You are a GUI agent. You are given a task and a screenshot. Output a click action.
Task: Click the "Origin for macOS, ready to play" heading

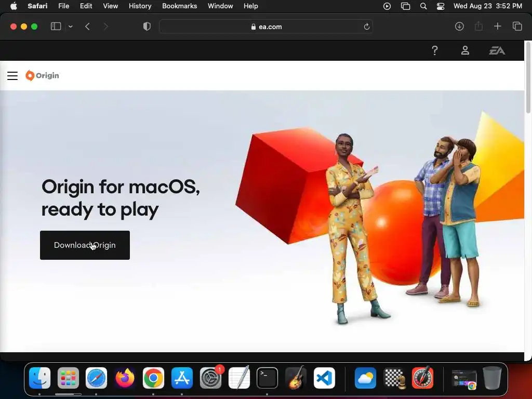[x=121, y=198]
